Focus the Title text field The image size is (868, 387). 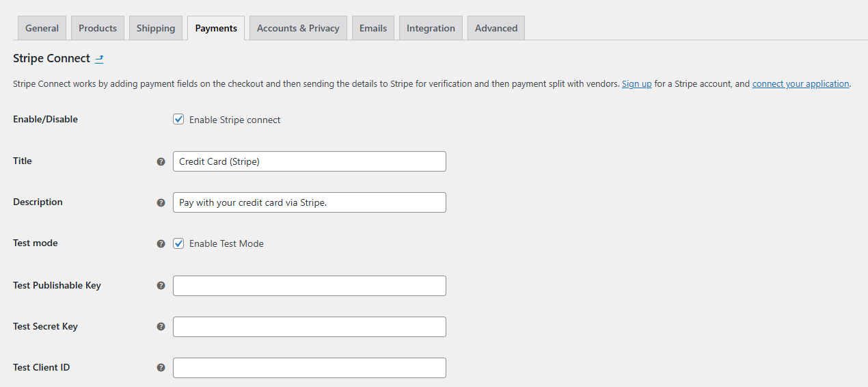click(x=310, y=161)
